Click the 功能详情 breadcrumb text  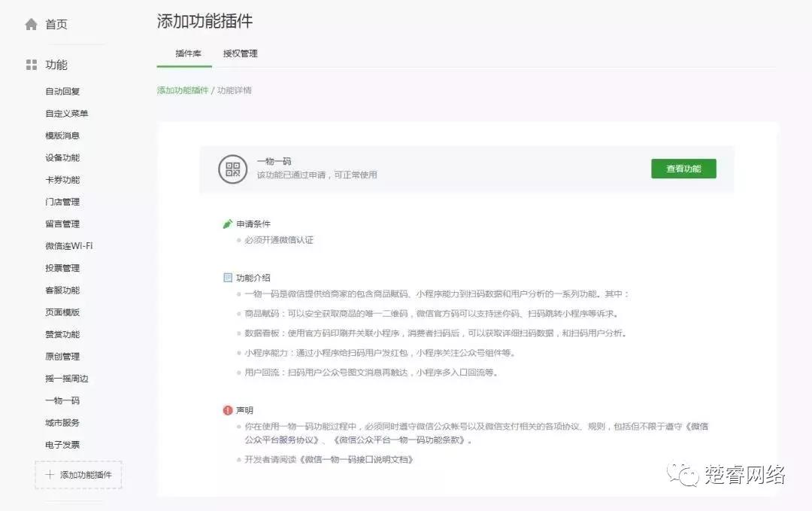235,90
